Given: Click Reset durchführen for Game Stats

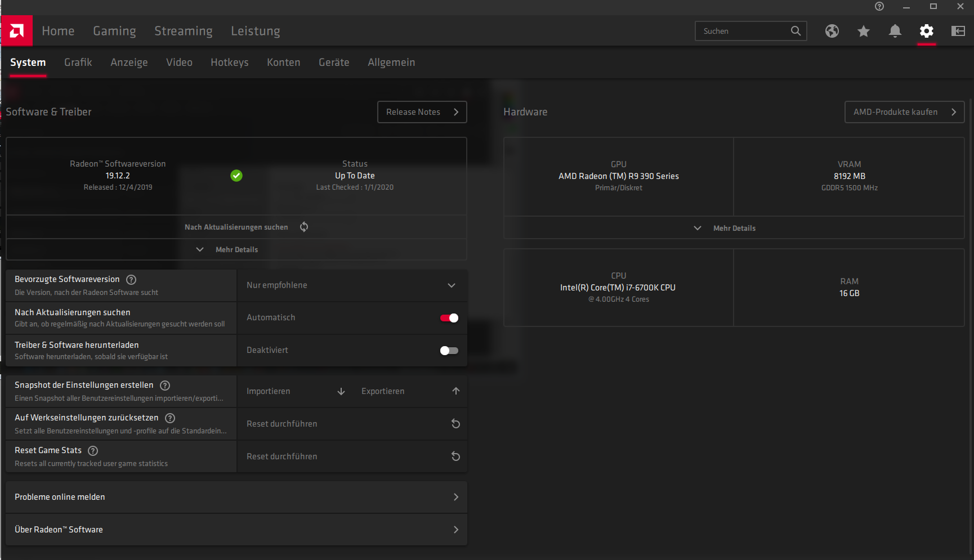Looking at the screenshot, I should pyautogui.click(x=352, y=456).
